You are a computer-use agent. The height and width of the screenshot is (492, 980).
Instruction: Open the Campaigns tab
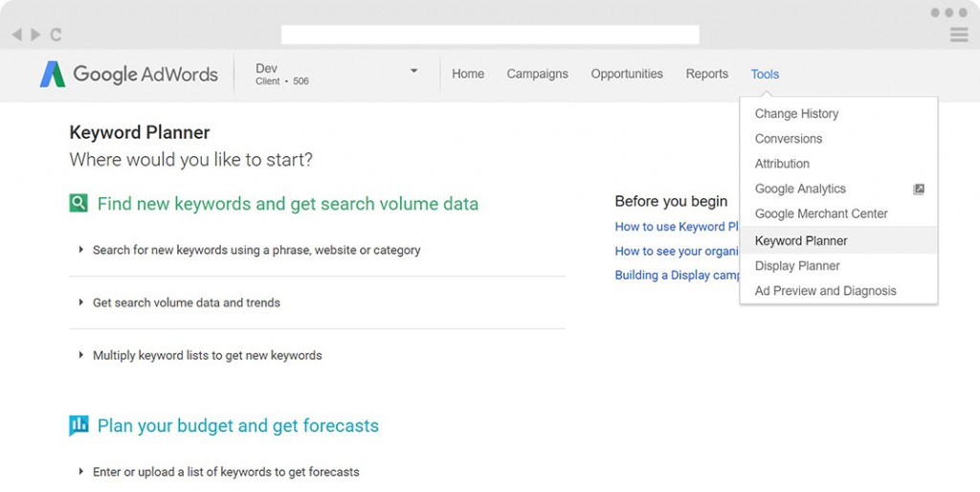click(537, 74)
